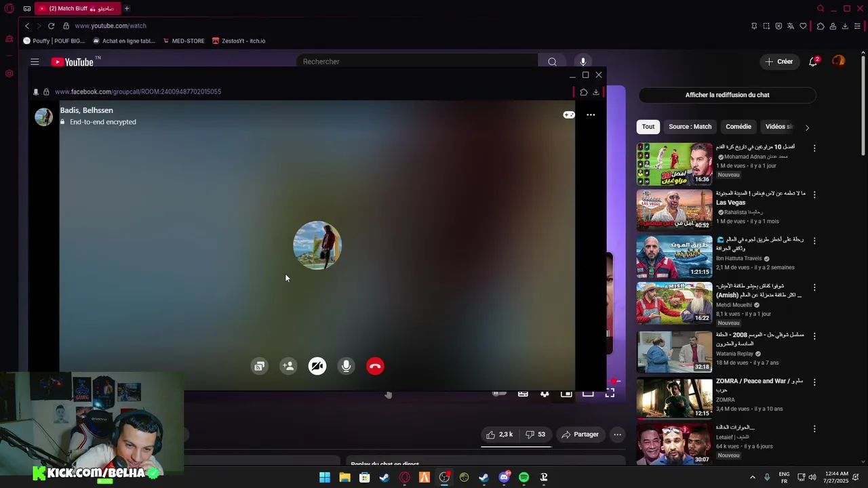This screenshot has height=488, width=868.
Task: Open options for the Watania Replay video
Action: pos(814,335)
